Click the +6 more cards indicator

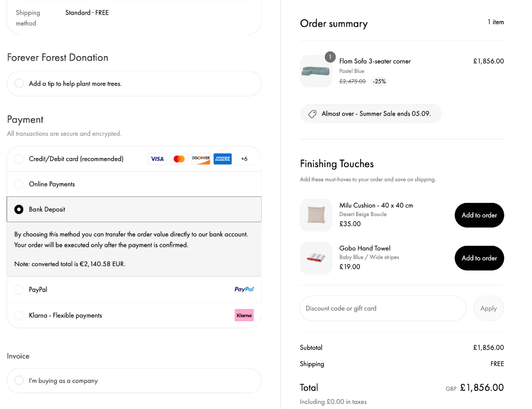click(x=244, y=159)
